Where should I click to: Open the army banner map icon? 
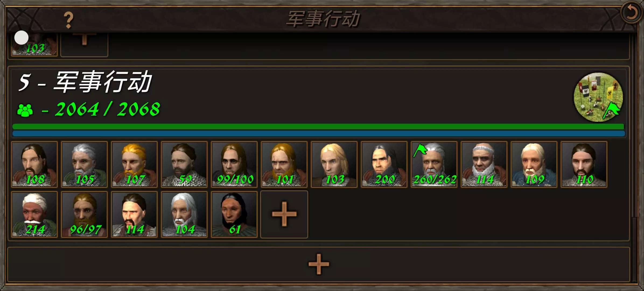coord(598,97)
